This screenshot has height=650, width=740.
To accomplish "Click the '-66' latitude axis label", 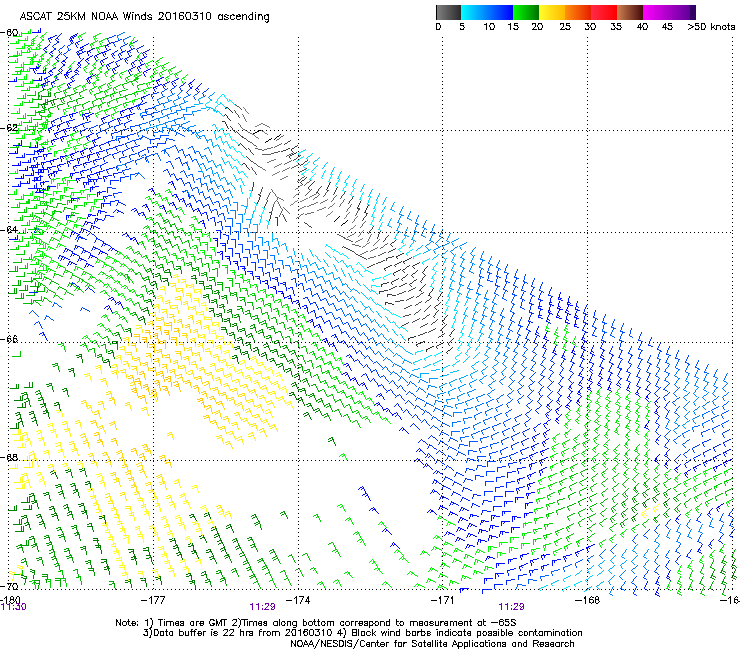I will (9, 339).
